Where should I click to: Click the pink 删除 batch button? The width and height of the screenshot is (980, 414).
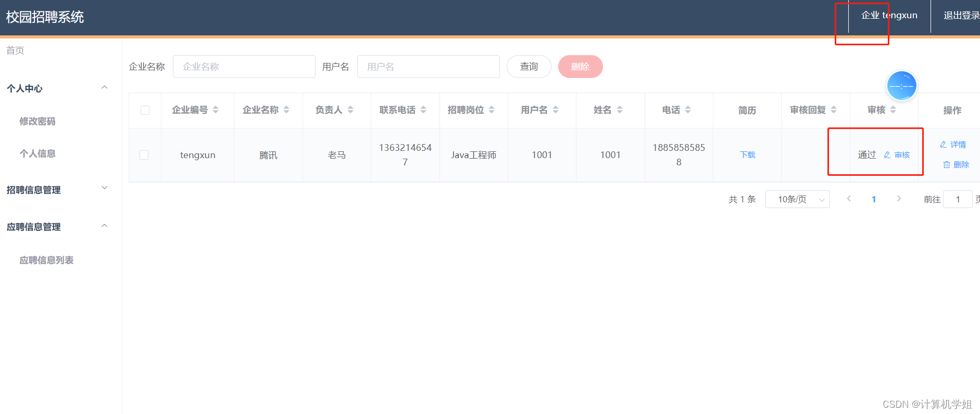pos(580,67)
